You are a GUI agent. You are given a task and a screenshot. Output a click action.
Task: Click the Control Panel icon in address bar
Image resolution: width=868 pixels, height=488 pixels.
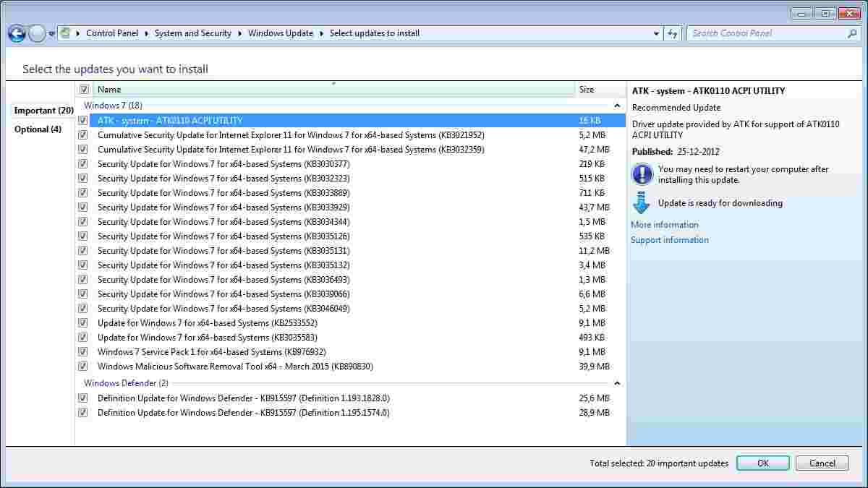66,33
